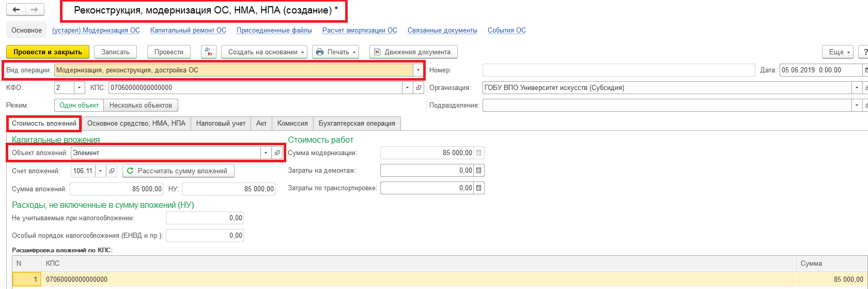868x289 pixels.
Task: Open form for Объект вложений field
Action: (x=277, y=153)
